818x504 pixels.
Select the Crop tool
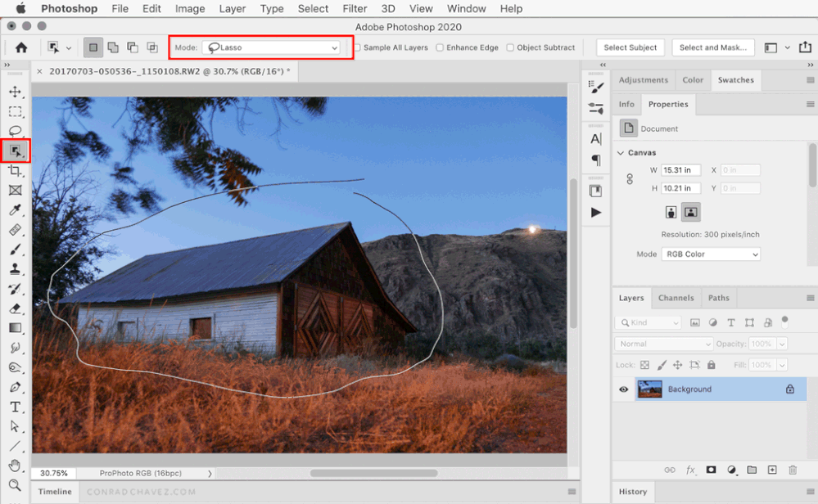(x=15, y=170)
